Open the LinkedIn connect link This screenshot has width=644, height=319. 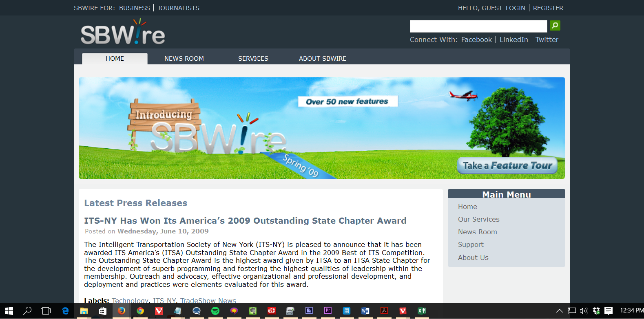pyautogui.click(x=514, y=40)
